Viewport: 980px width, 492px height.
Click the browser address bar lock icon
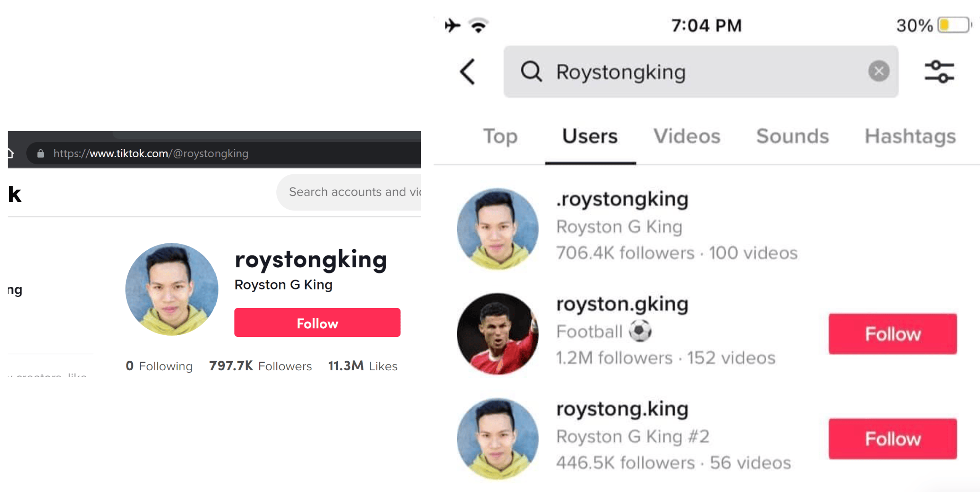[x=41, y=154]
